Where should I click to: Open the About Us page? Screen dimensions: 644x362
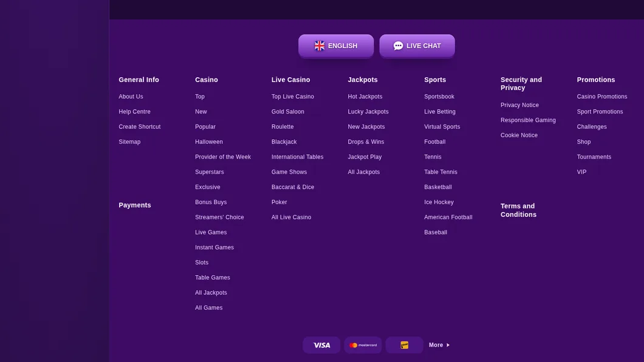(131, 97)
